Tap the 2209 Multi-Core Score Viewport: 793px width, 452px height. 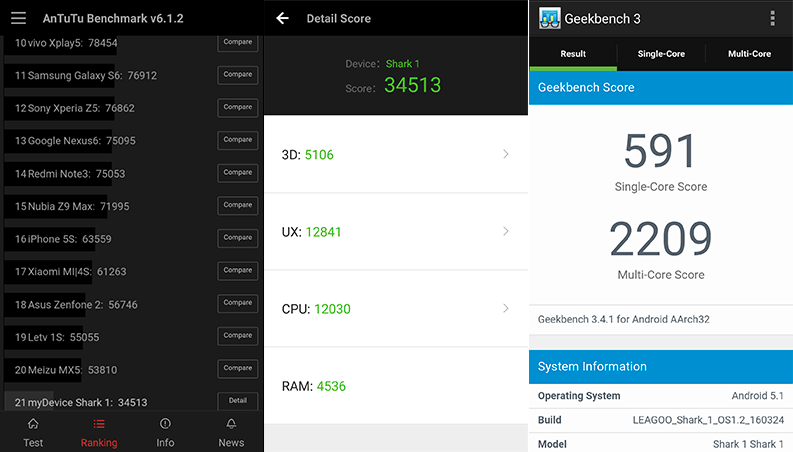(660, 239)
